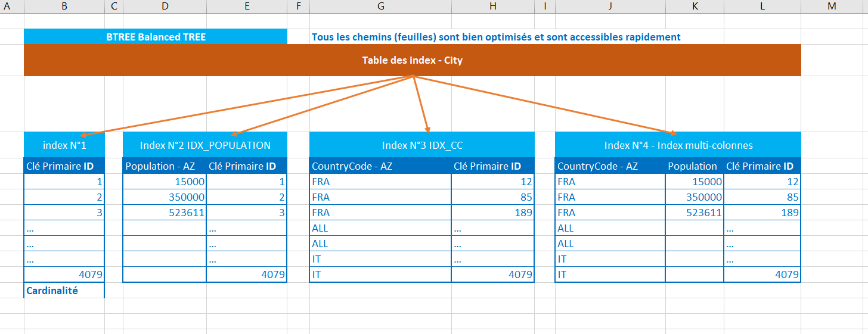Click the 'Cardinalité' cell

(x=64, y=291)
